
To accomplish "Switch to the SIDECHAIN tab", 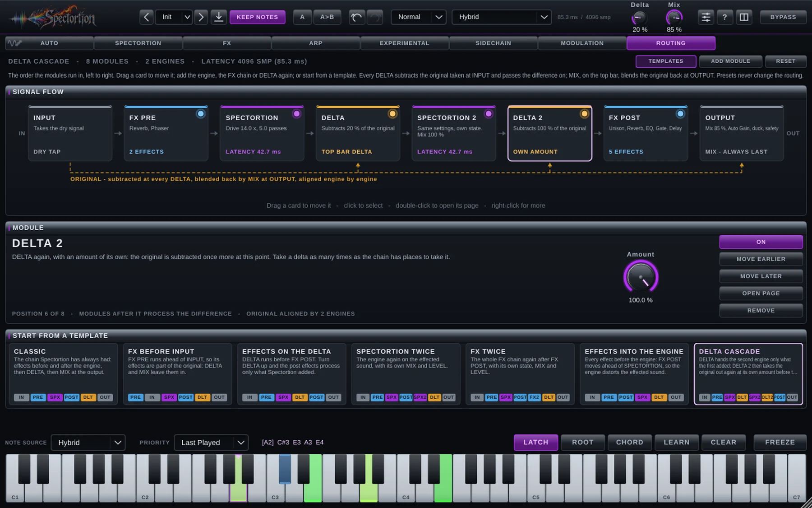I will click(493, 43).
